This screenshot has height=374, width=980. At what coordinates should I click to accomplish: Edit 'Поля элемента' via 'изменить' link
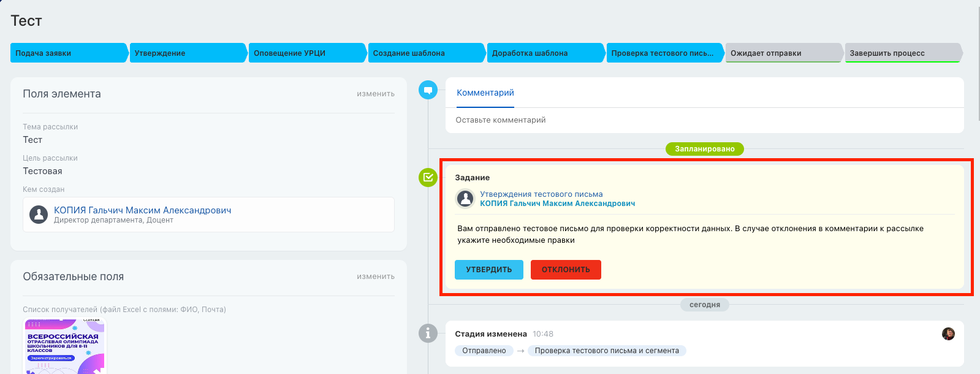(376, 94)
